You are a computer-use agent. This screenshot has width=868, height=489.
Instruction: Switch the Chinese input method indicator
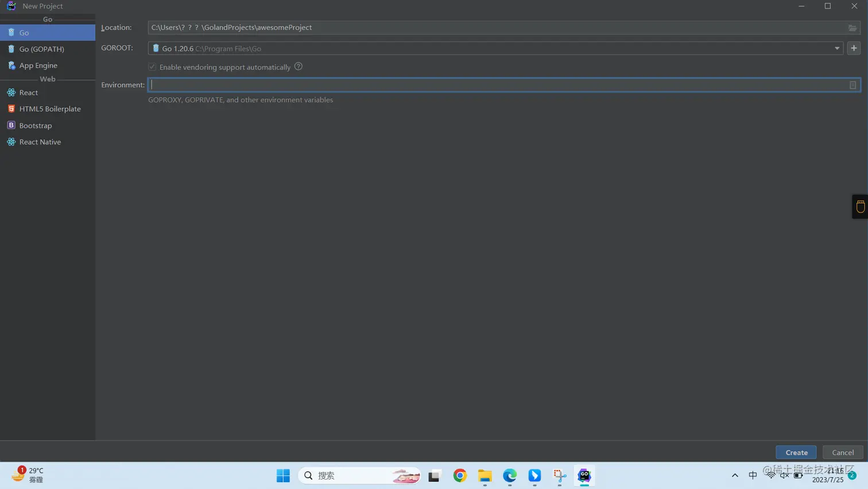(753, 475)
